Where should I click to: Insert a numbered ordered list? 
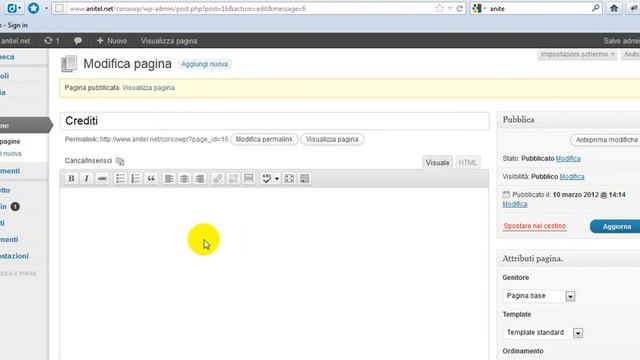pyautogui.click(x=136, y=178)
